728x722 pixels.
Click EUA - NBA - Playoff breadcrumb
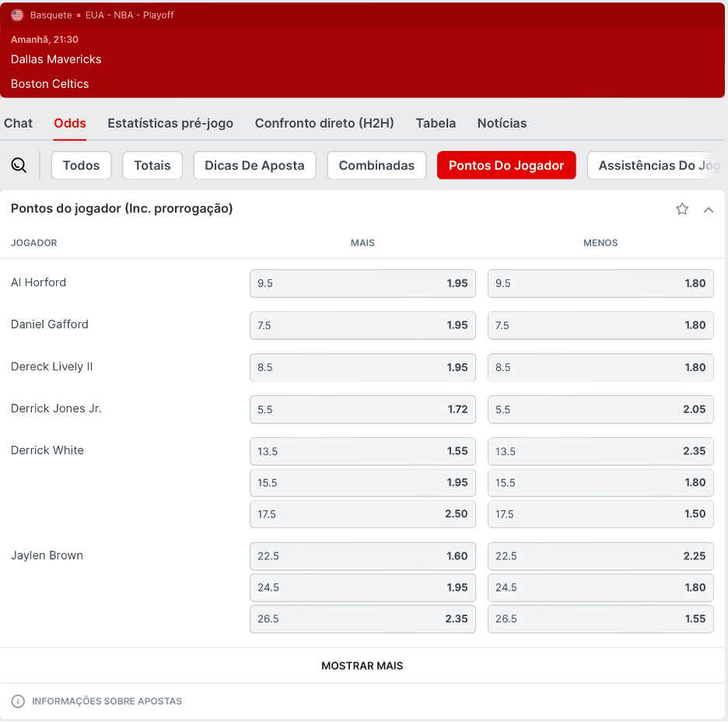(x=130, y=16)
